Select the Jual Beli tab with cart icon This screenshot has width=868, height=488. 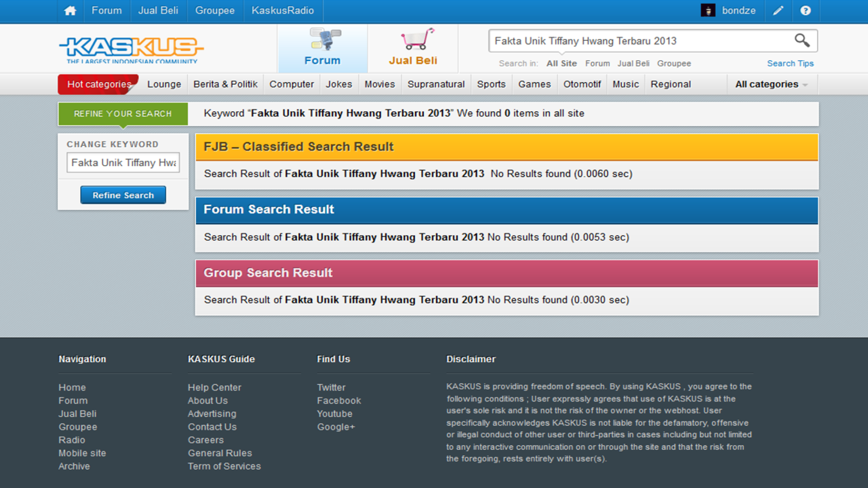(413, 48)
